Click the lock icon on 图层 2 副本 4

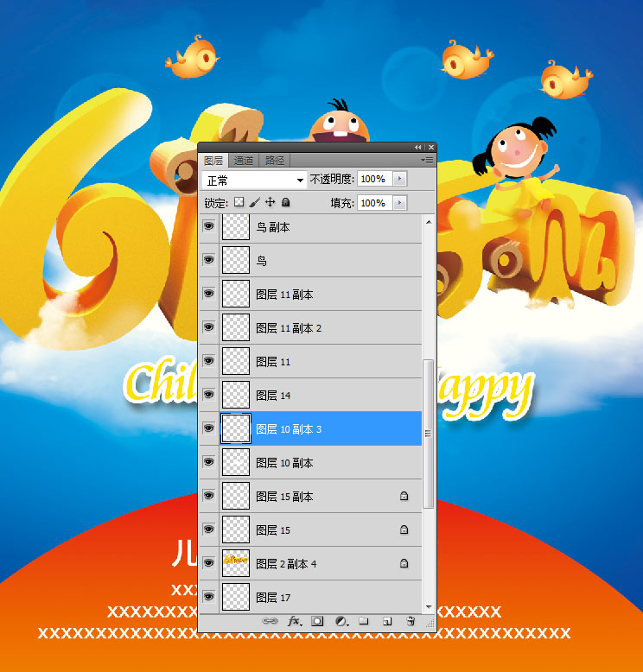tap(404, 563)
